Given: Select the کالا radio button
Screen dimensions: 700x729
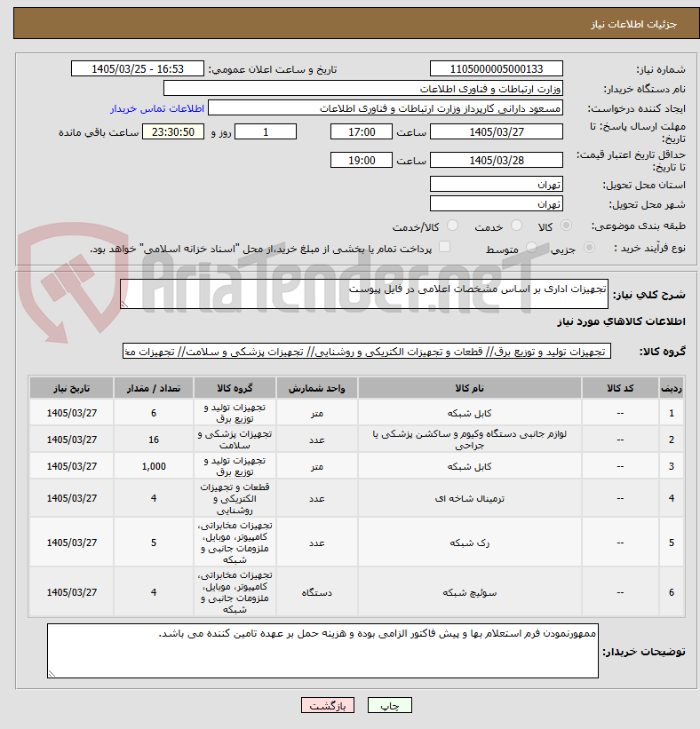Looking at the screenshot, I should 566,226.
